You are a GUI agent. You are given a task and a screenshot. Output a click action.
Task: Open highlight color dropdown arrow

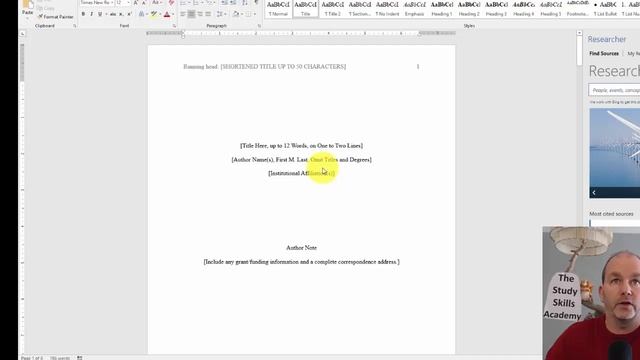160,14
